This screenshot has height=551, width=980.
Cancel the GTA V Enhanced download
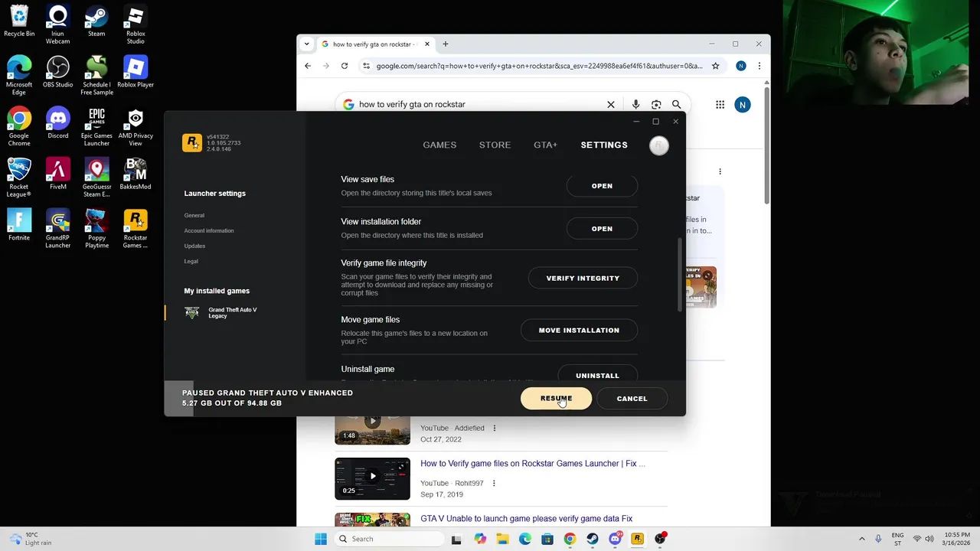click(x=632, y=399)
